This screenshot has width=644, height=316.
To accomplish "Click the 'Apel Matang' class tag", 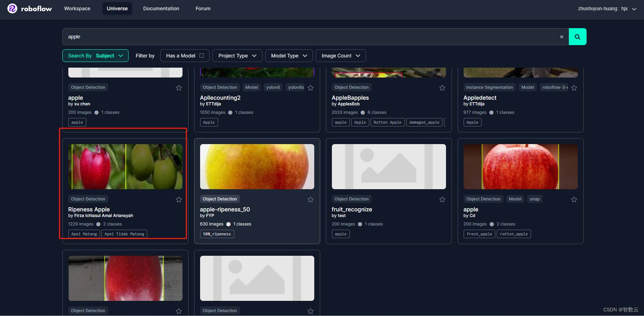I will (x=84, y=234).
